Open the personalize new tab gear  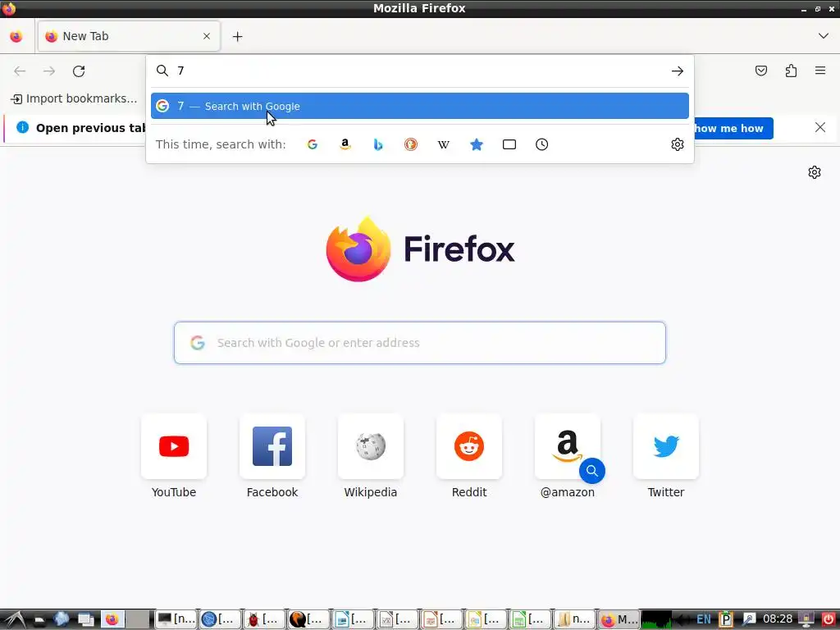coord(815,172)
